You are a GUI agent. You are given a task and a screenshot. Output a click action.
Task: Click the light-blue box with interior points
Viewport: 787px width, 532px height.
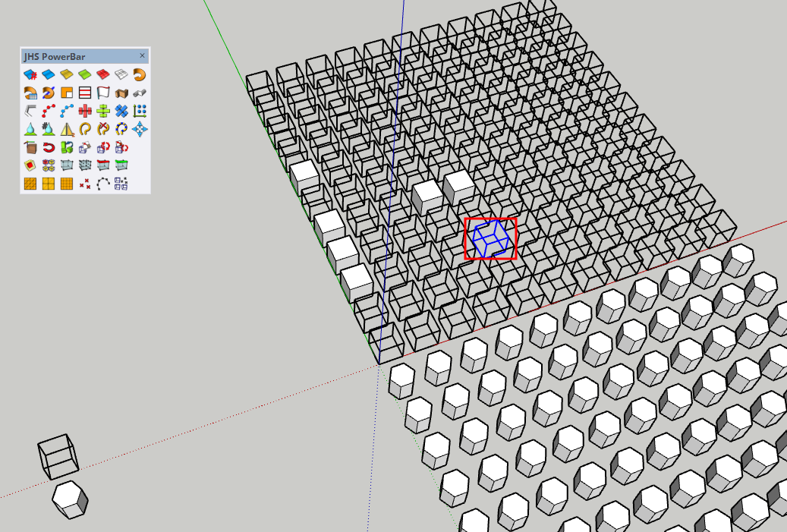(85, 165)
